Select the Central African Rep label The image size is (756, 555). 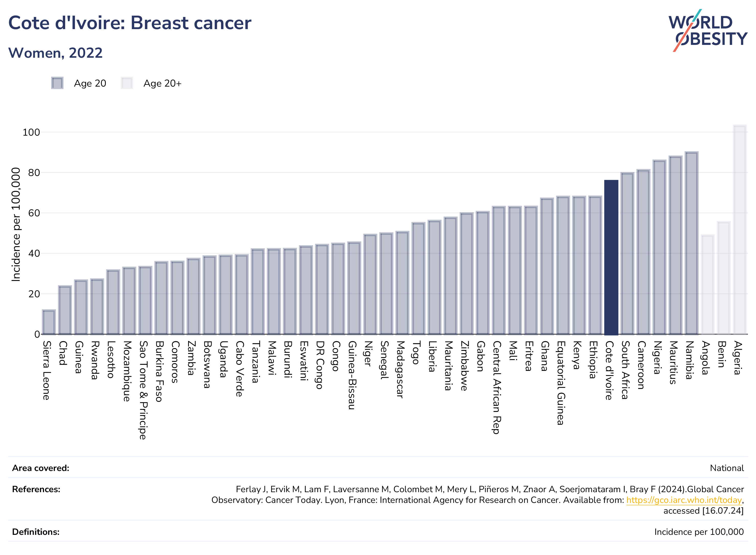[497, 387]
